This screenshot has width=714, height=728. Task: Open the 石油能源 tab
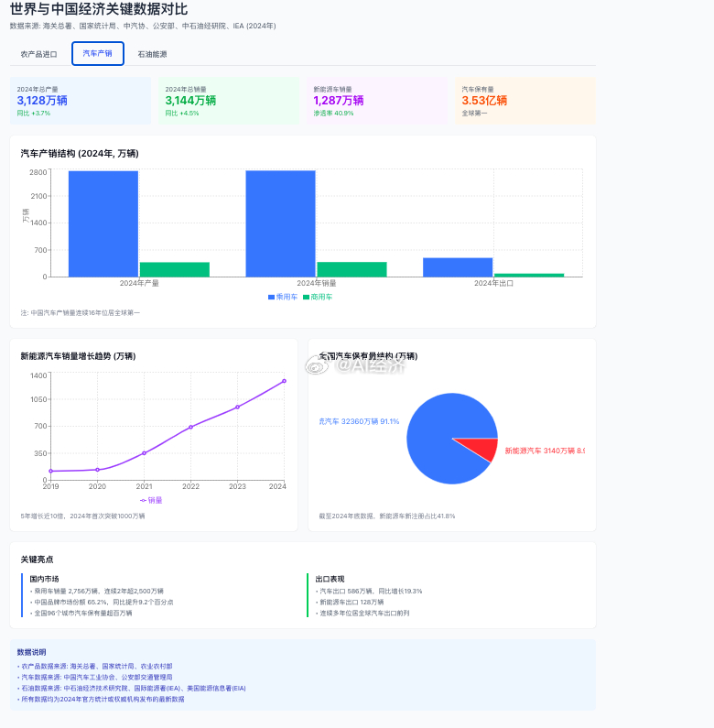[152, 54]
